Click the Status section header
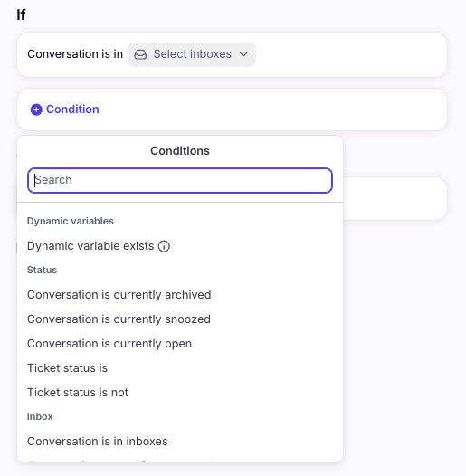This screenshot has width=466, height=476. [x=42, y=271]
